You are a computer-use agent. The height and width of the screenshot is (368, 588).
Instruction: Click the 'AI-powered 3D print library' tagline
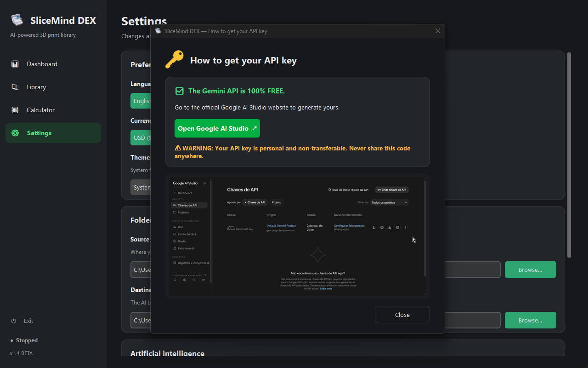(43, 35)
